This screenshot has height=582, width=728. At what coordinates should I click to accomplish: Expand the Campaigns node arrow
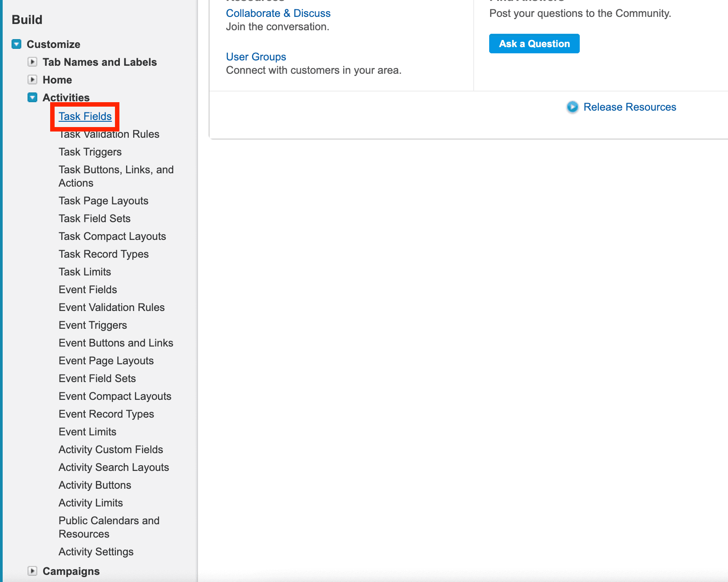[x=32, y=571]
